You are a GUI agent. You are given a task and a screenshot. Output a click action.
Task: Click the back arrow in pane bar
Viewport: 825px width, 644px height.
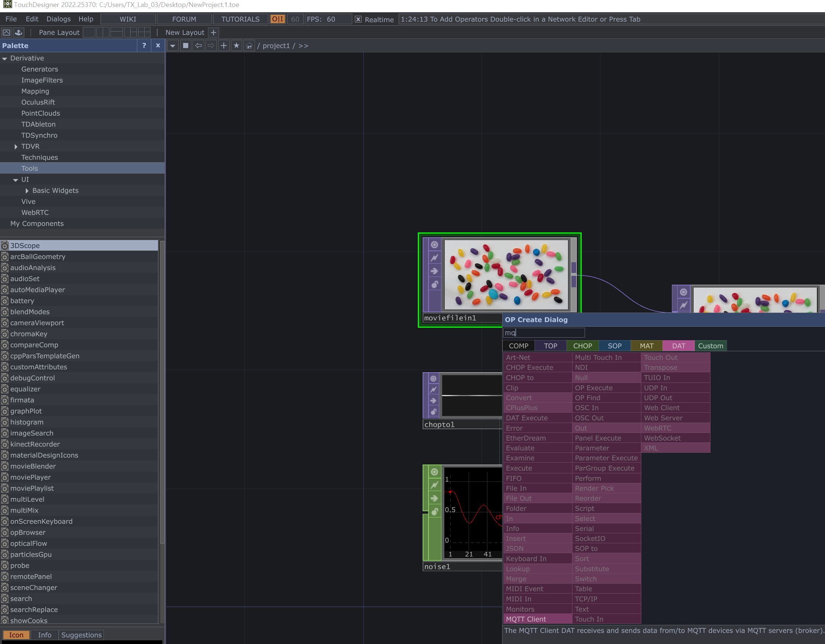198,46
